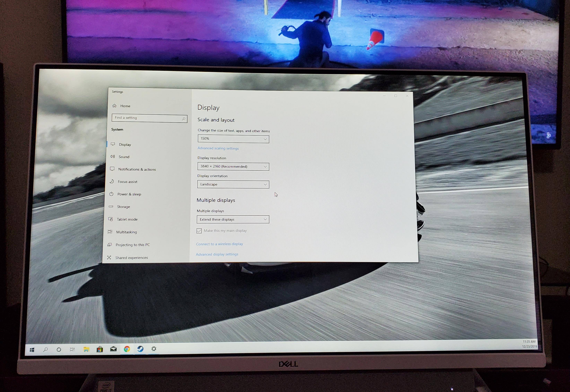Screen dimensions: 570x392
Task: Expand the Extend these displays dropdown
Action: pos(233,219)
